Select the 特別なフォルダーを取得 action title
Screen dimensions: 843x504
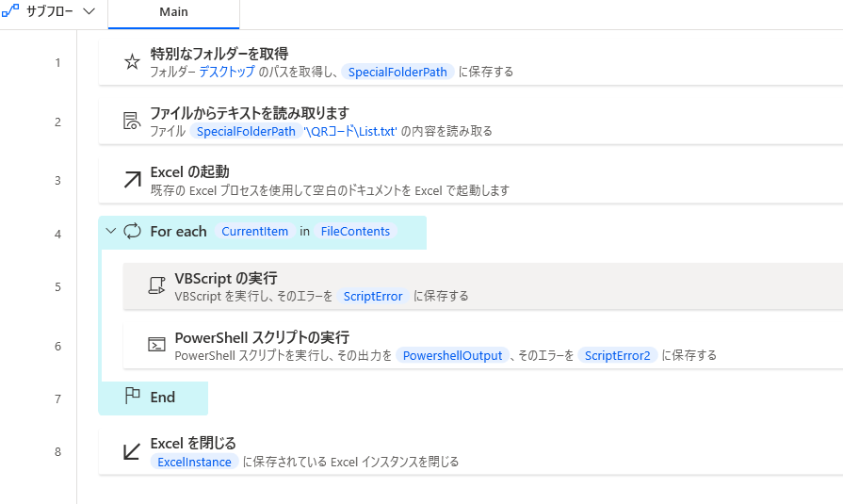click(x=219, y=54)
